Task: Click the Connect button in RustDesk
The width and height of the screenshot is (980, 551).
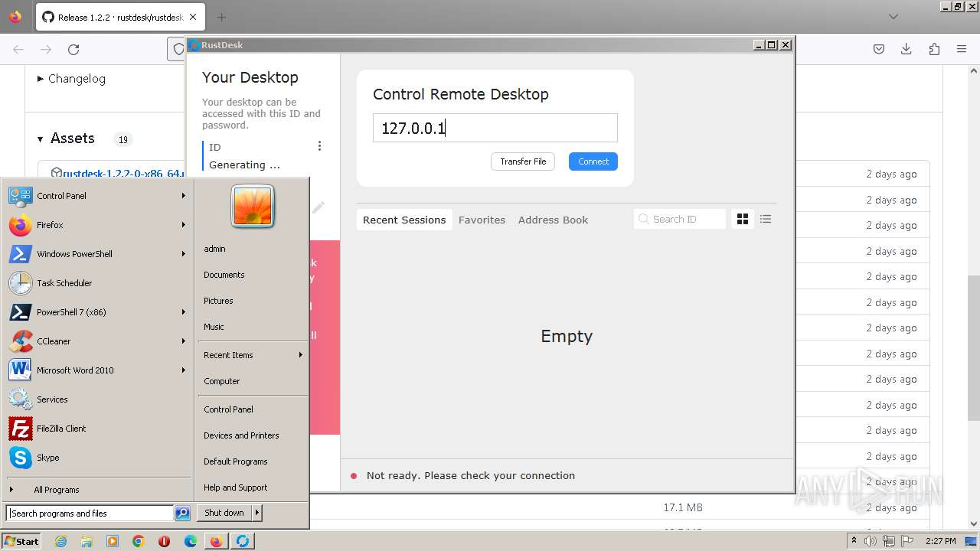Action: click(593, 161)
